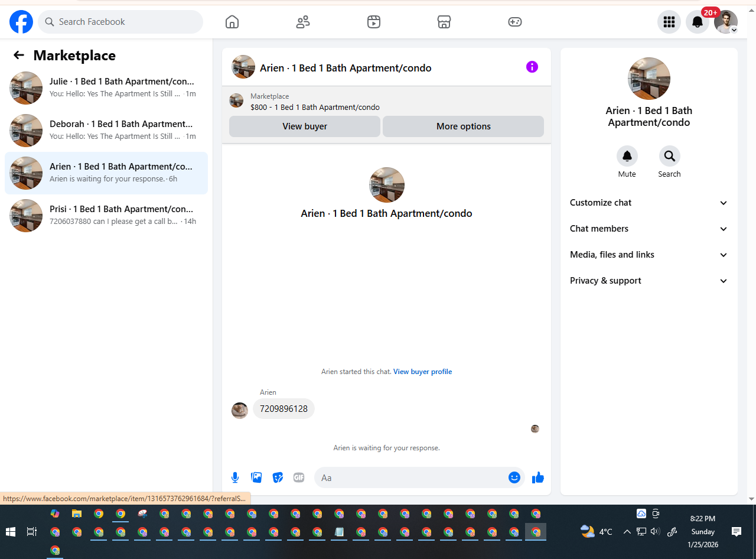Viewport: 756px width, 559px height.
Task: Click the taskbar clock showing 8:22 PM
Action: (703, 532)
